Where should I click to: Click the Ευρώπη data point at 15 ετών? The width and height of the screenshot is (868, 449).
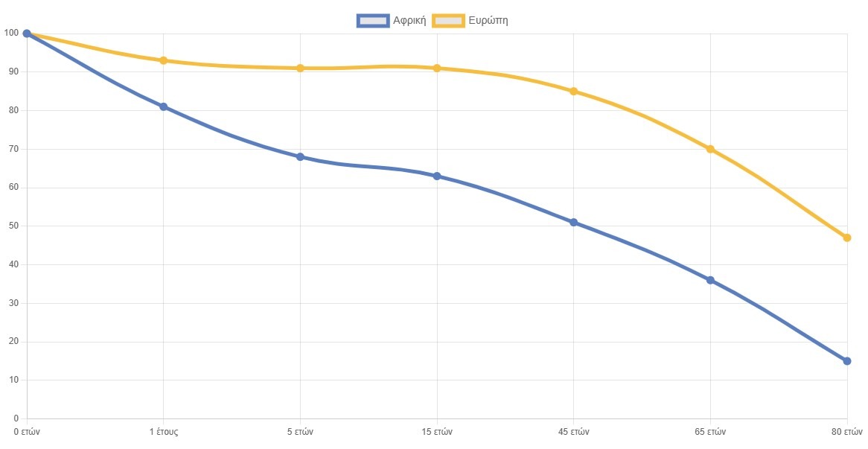(x=437, y=68)
